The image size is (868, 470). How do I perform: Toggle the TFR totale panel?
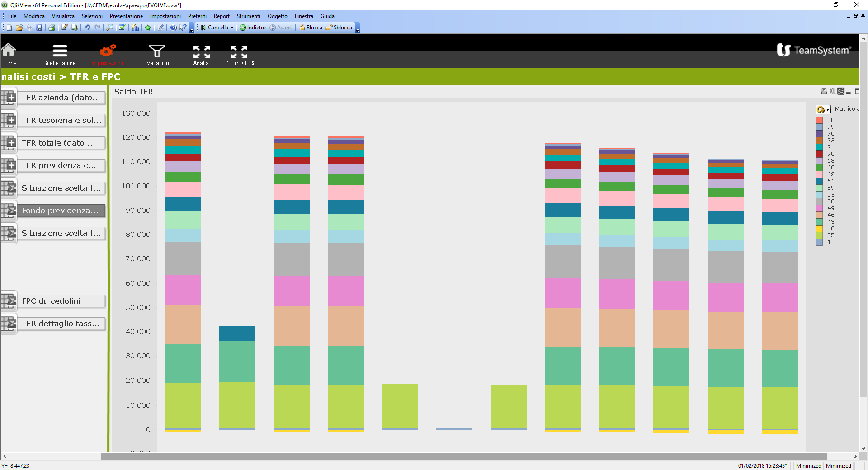point(9,143)
